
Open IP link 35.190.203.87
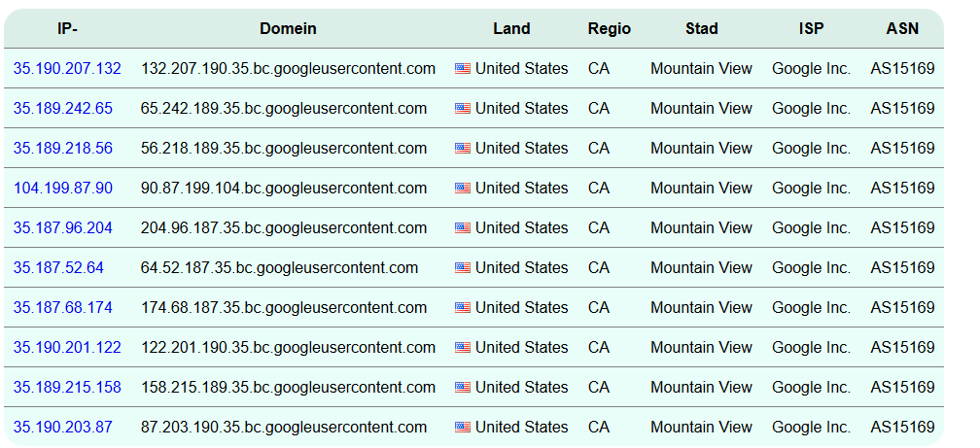pos(63,428)
